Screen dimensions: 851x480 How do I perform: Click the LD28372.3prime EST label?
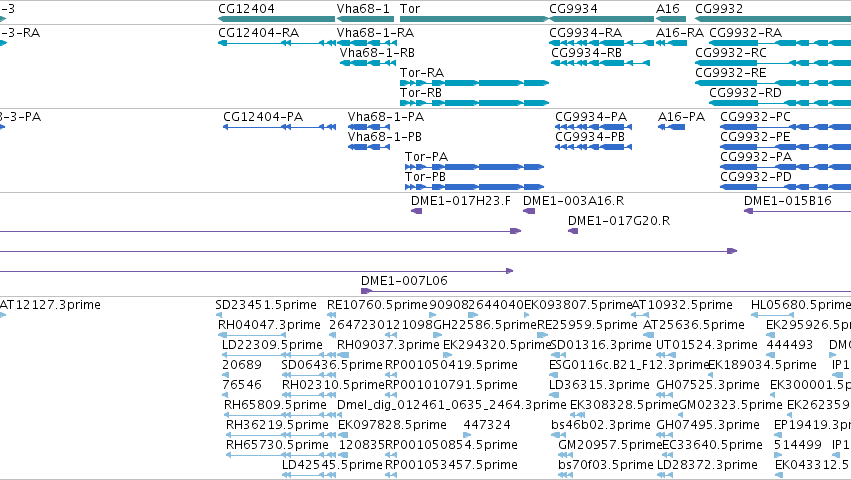[707, 465]
